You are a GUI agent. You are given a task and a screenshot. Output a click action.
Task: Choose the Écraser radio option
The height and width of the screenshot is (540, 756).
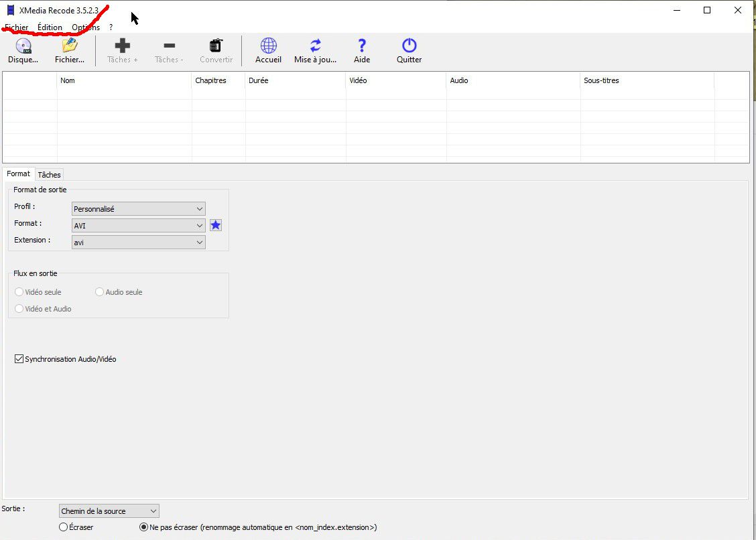click(63, 527)
